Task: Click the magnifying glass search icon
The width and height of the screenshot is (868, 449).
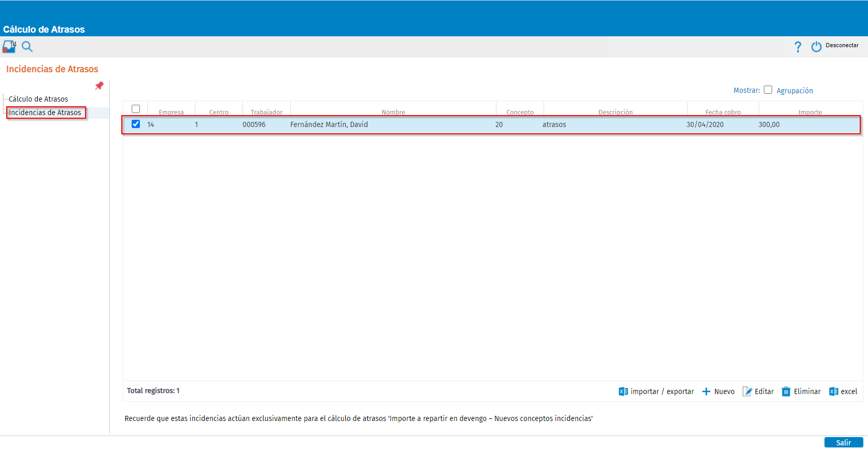Action: [x=27, y=47]
